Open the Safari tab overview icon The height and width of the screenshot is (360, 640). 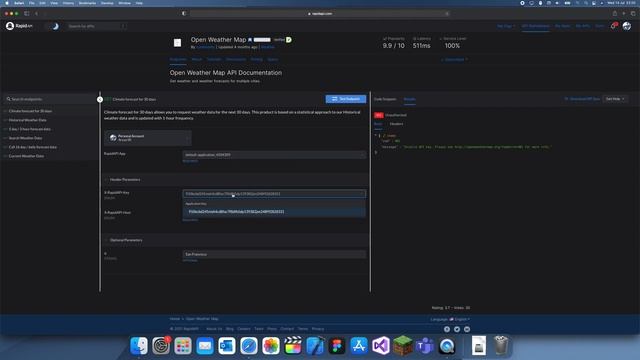click(x=633, y=13)
